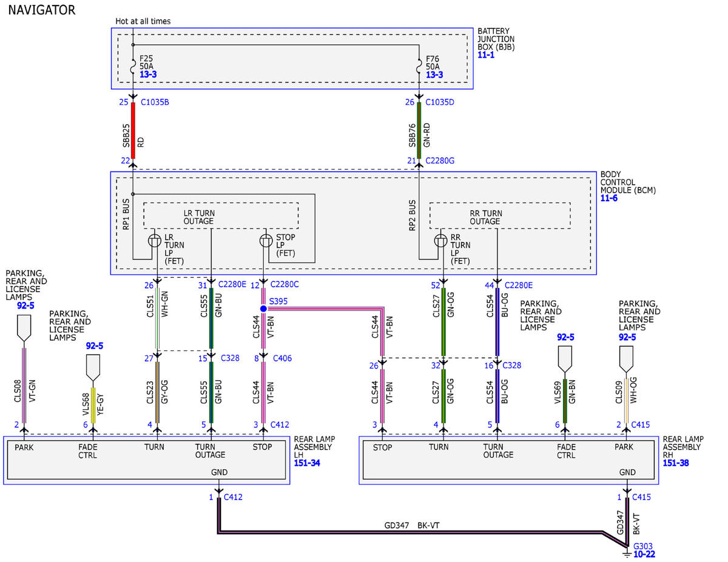
Task: Open the 13-3 link under fuse F76
Action: coord(434,75)
